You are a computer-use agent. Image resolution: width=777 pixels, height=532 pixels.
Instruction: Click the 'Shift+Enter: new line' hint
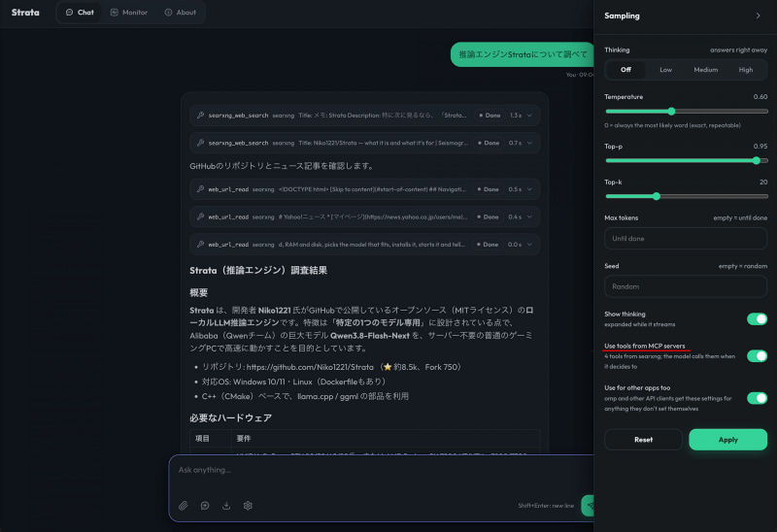(x=546, y=506)
